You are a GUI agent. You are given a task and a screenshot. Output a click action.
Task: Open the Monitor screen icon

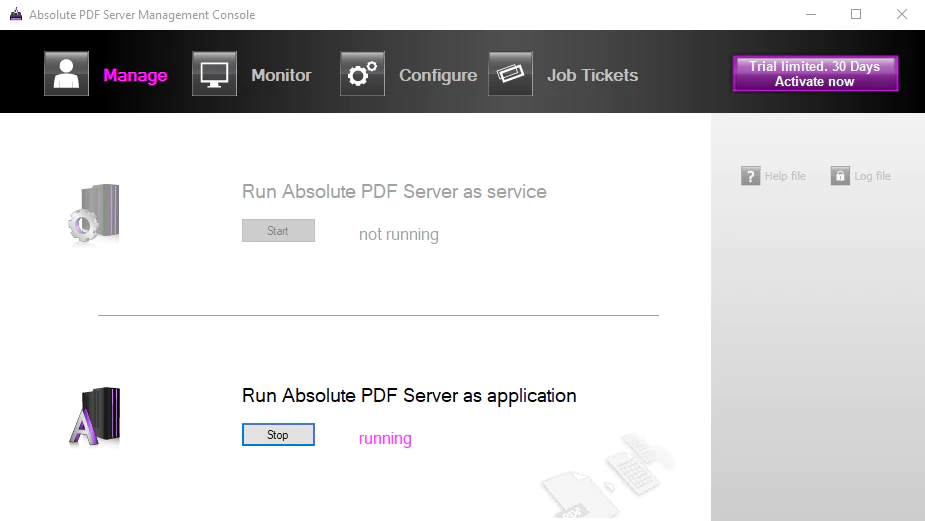[214, 74]
